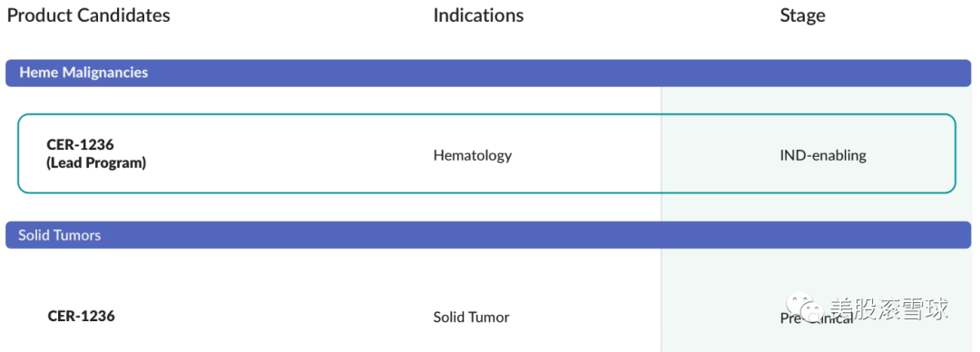Select the Solid Tumors section bar
Screen dimensions: 980x352
point(488,235)
